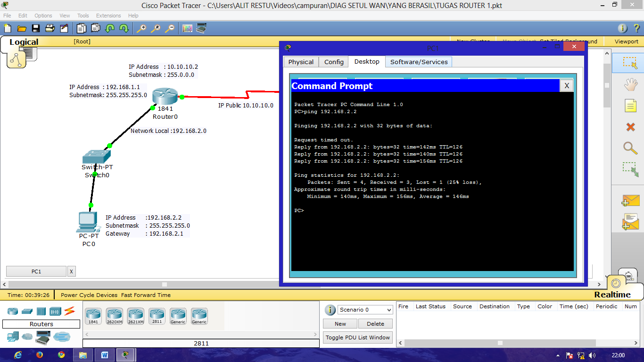Screen dimensions: 644x362
Task: Select the dashed Select tool
Action: [630, 63]
